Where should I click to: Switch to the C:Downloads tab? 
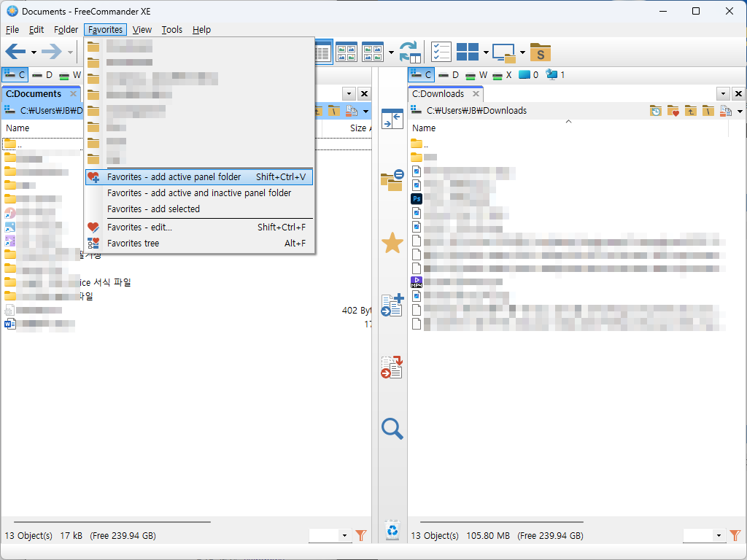438,94
